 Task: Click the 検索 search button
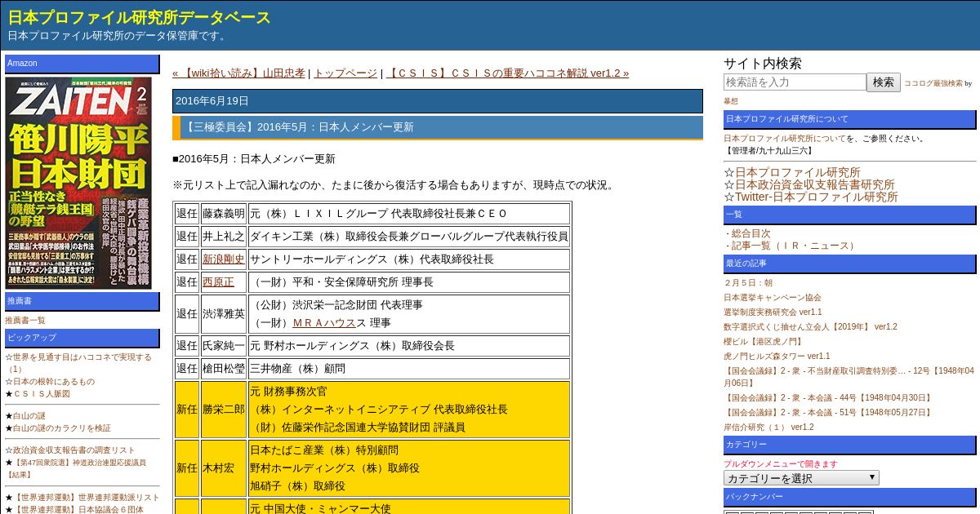[x=884, y=82]
